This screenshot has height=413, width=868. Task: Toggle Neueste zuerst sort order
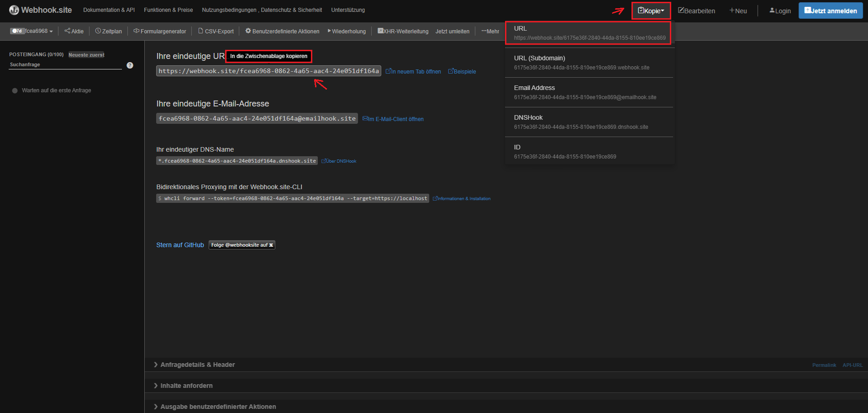tap(86, 55)
